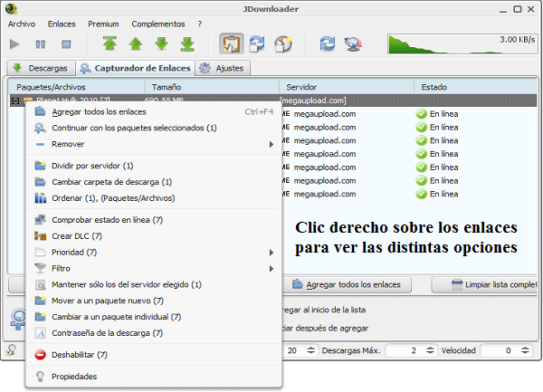
Task: Collapse the Planet Hulk package tree
Action: pos(14,100)
